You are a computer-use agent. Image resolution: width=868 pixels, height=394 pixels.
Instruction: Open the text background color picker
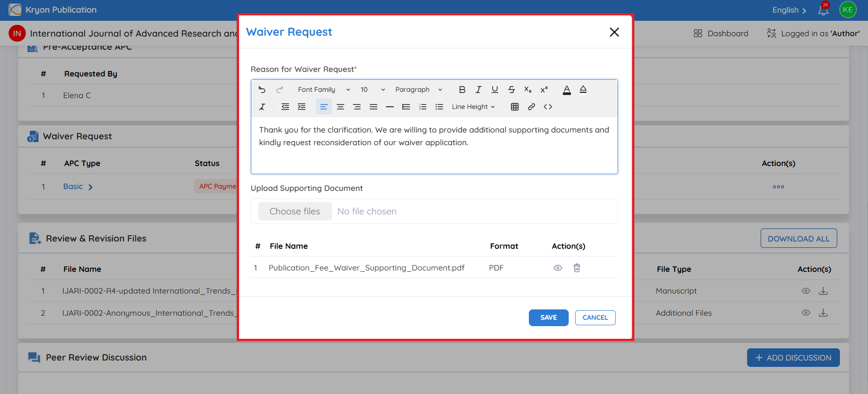pyautogui.click(x=583, y=90)
